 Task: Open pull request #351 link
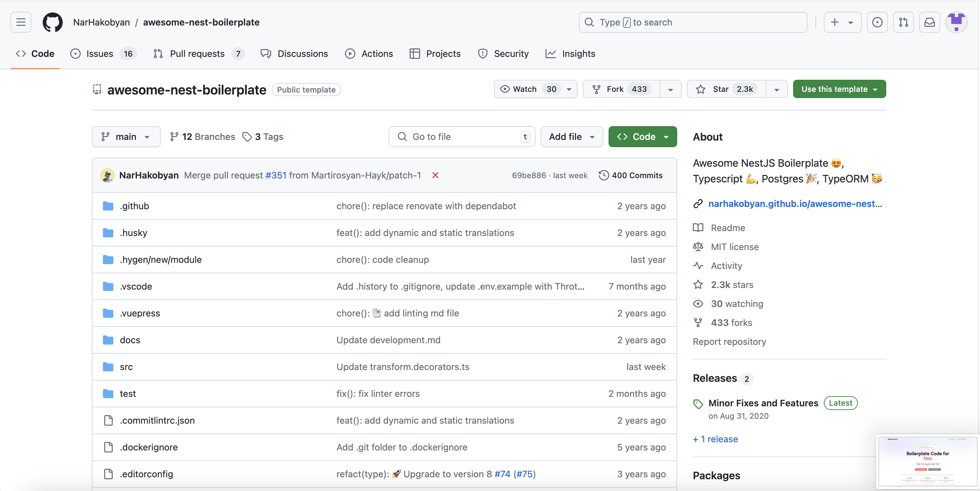tap(276, 175)
